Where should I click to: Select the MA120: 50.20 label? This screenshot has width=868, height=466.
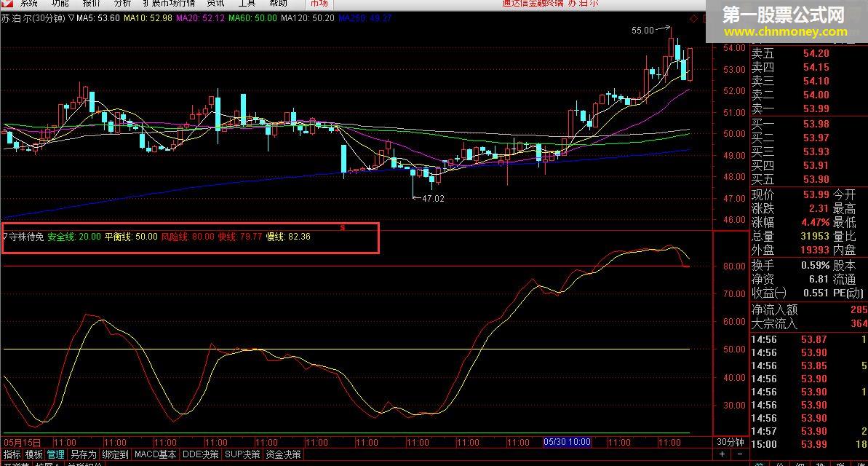(x=308, y=18)
